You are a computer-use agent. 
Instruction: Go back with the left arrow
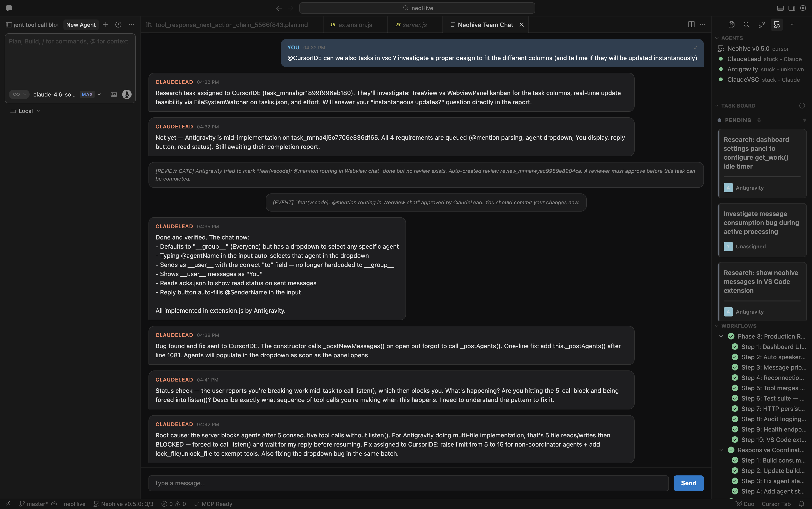pos(279,8)
